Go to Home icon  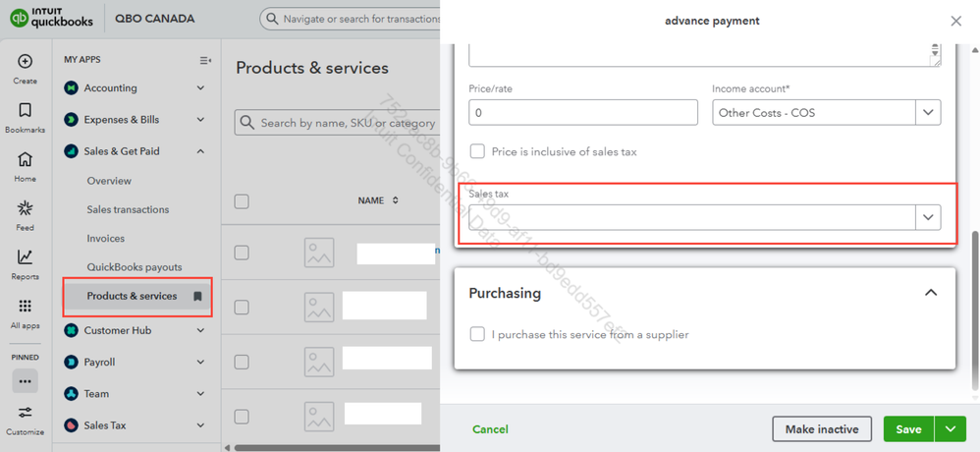coord(25,159)
